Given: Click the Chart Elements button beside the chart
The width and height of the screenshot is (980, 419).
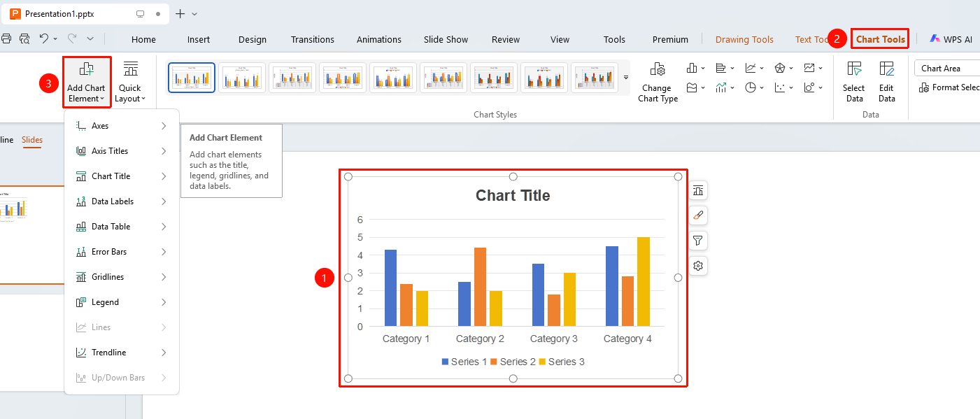Looking at the screenshot, I should (x=697, y=190).
